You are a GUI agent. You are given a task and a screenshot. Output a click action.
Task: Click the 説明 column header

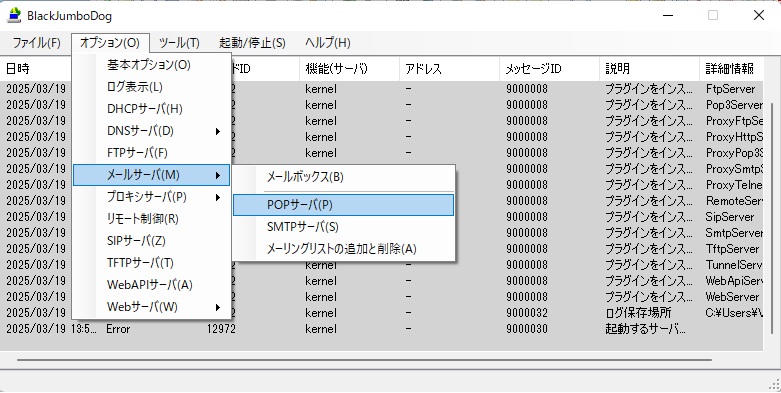tap(650, 69)
